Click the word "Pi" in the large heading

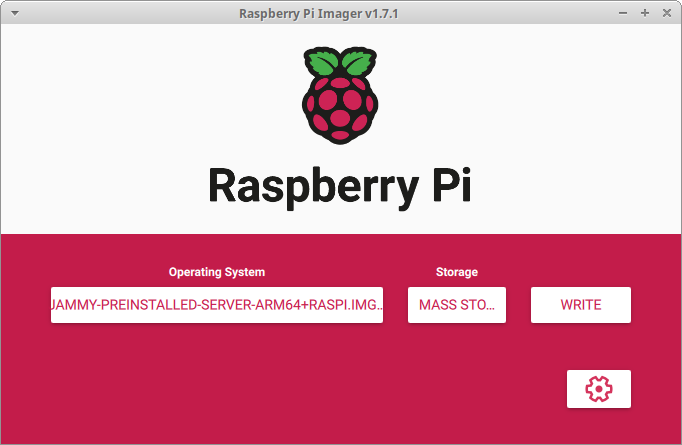445,186
